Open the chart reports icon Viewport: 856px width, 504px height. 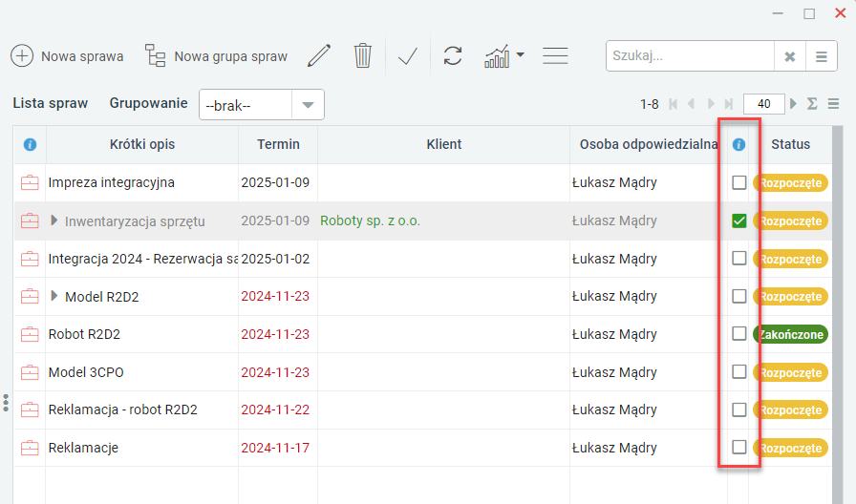pos(497,55)
